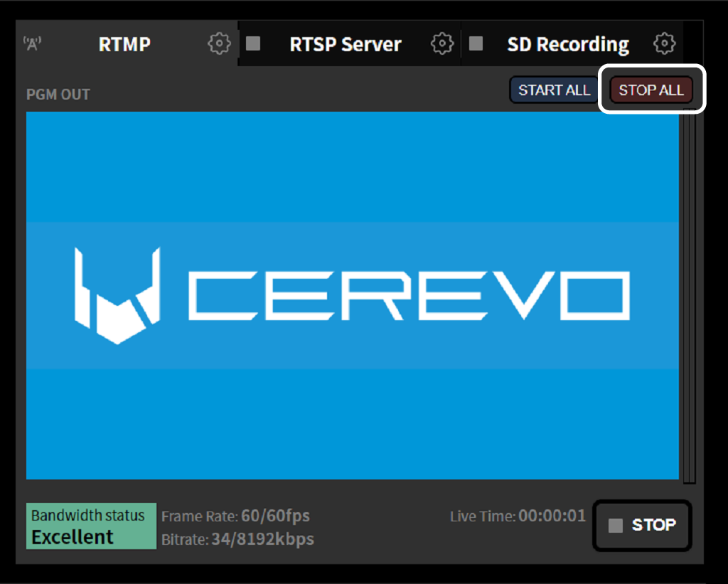Click the Cerevo emblem in the preview

117,295
